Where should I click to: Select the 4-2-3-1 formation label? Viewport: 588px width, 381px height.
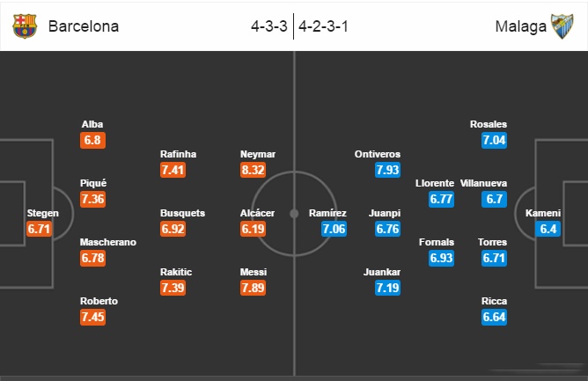pyautogui.click(x=322, y=26)
